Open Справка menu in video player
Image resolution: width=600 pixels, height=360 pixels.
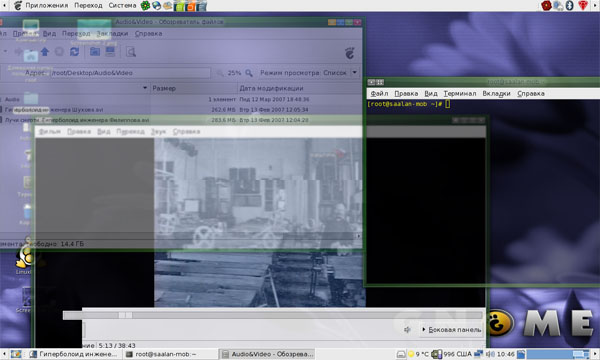(186, 132)
